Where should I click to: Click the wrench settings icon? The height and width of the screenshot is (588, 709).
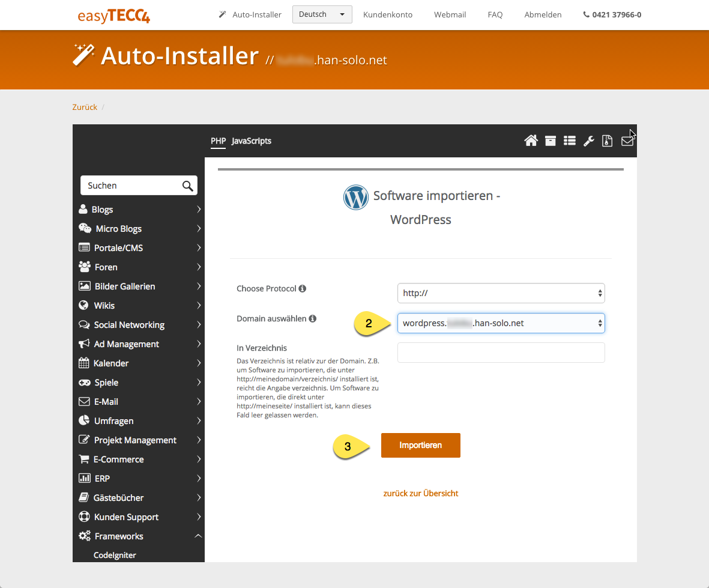(589, 141)
